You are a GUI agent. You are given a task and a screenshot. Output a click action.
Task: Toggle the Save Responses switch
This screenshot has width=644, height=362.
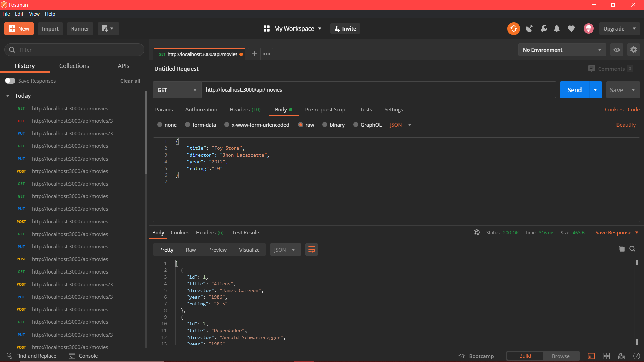pyautogui.click(x=10, y=81)
